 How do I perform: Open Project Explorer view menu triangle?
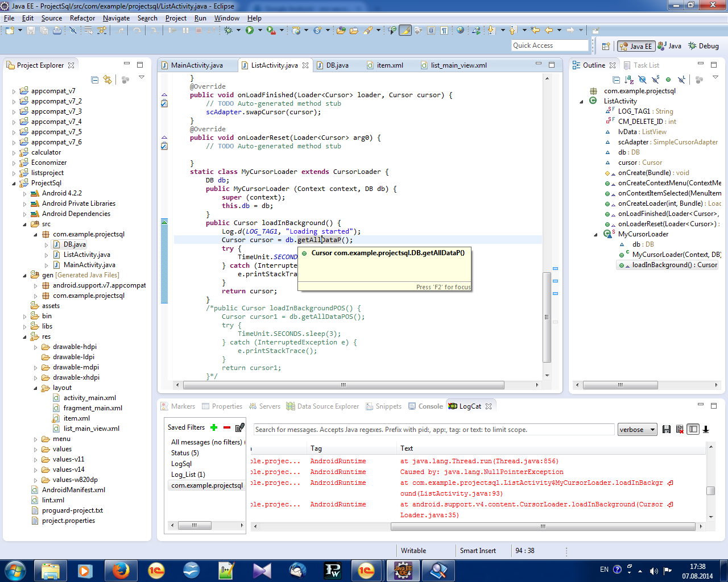(x=142, y=77)
